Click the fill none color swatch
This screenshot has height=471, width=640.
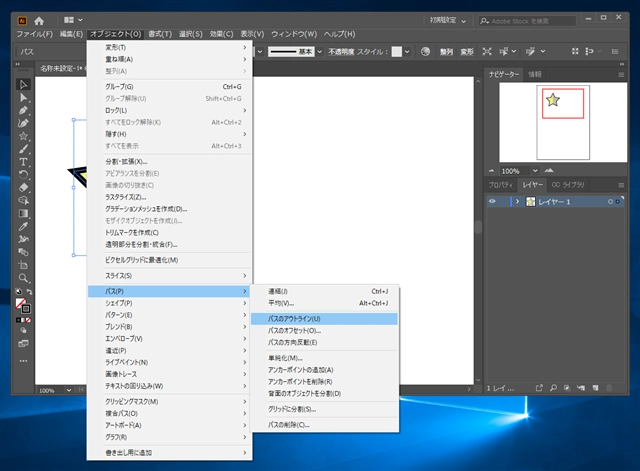pyautogui.click(x=20, y=303)
